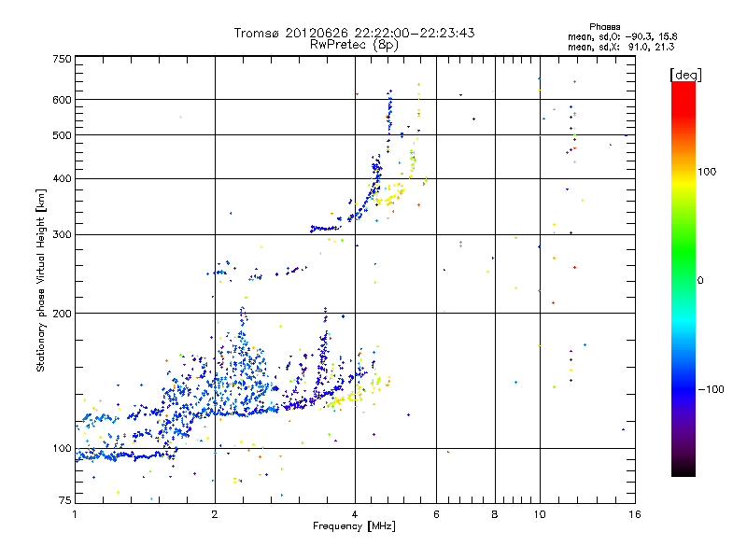The width and height of the screenshot is (747, 560).
Task: Click the colorbar tick label '-100'
Action: (x=711, y=389)
